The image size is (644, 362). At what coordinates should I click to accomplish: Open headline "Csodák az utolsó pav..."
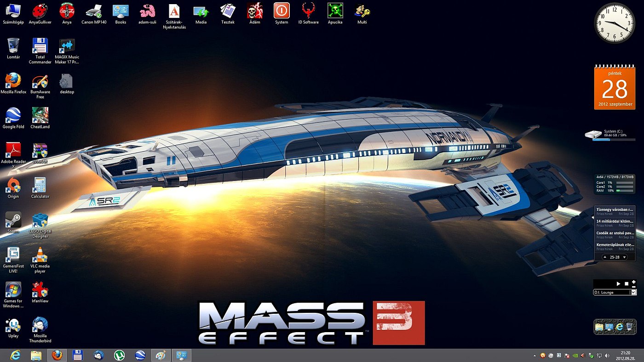point(615,235)
